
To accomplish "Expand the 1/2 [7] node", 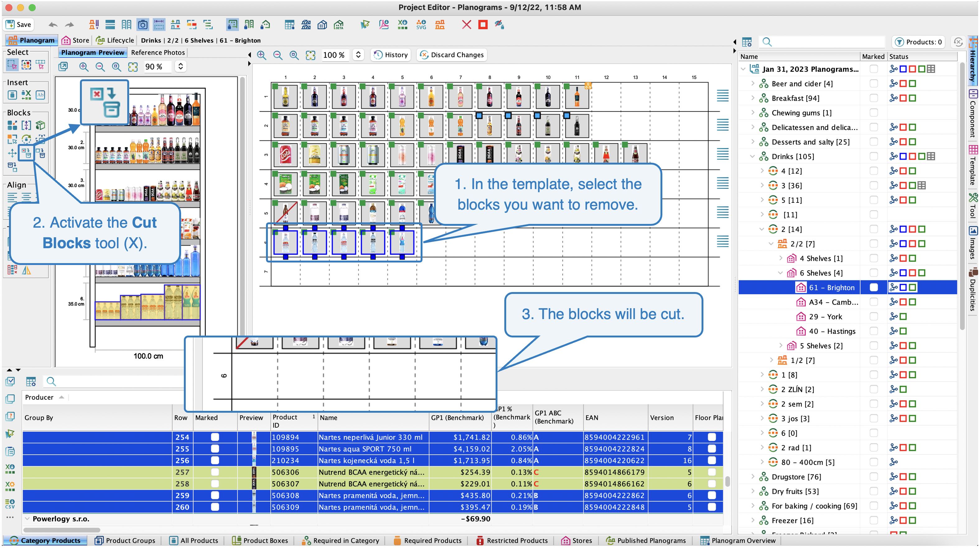I will [771, 360].
